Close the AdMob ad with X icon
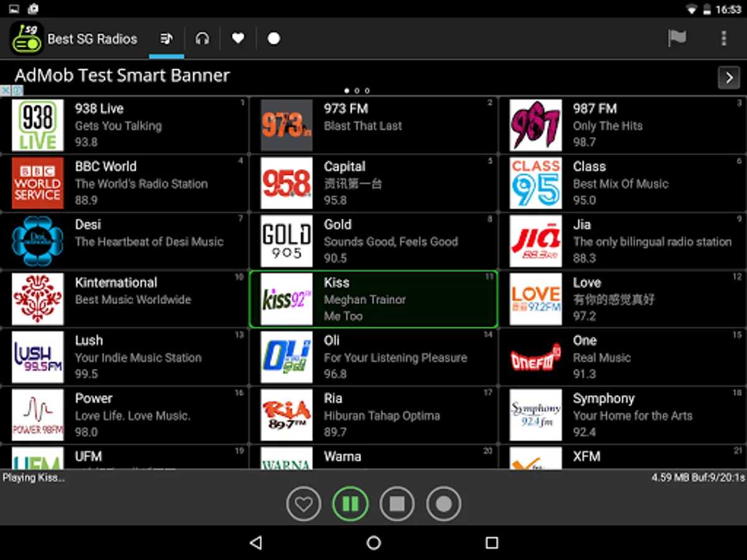The height and width of the screenshot is (560, 747). point(6,91)
